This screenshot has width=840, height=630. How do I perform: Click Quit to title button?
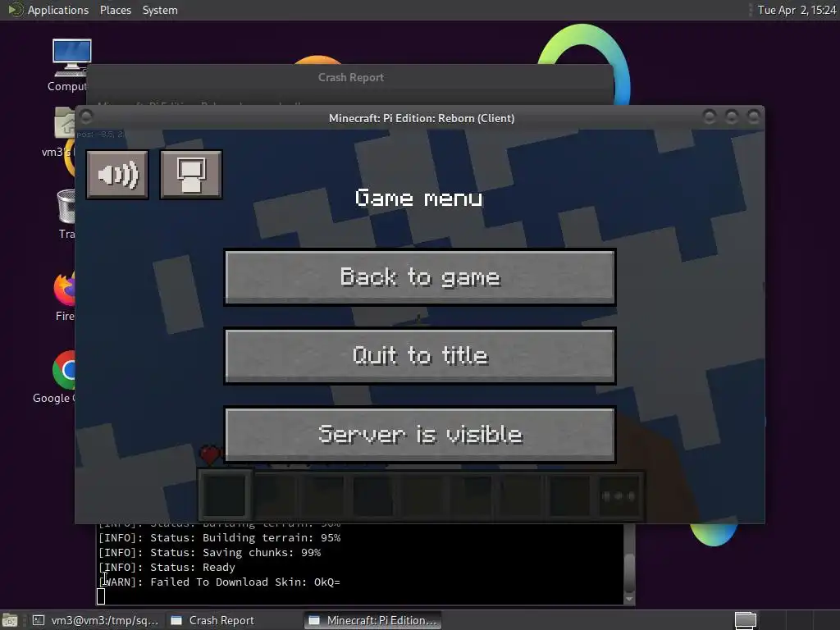point(420,356)
